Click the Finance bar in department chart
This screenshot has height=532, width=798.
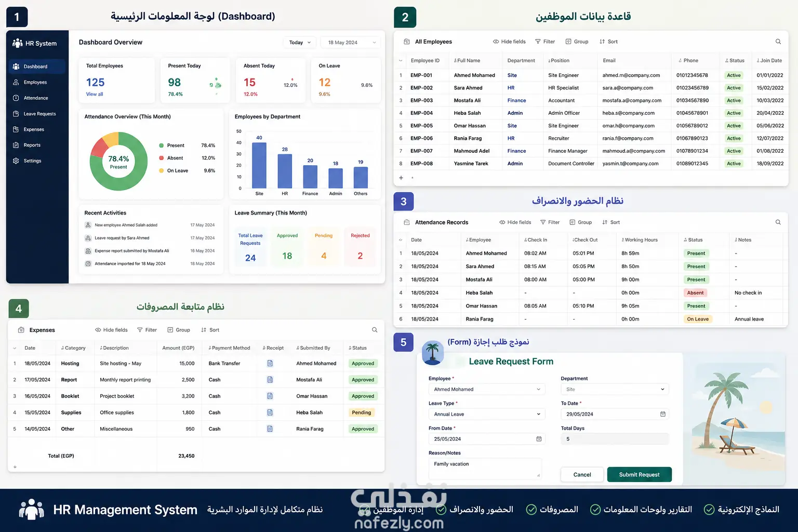click(x=310, y=177)
